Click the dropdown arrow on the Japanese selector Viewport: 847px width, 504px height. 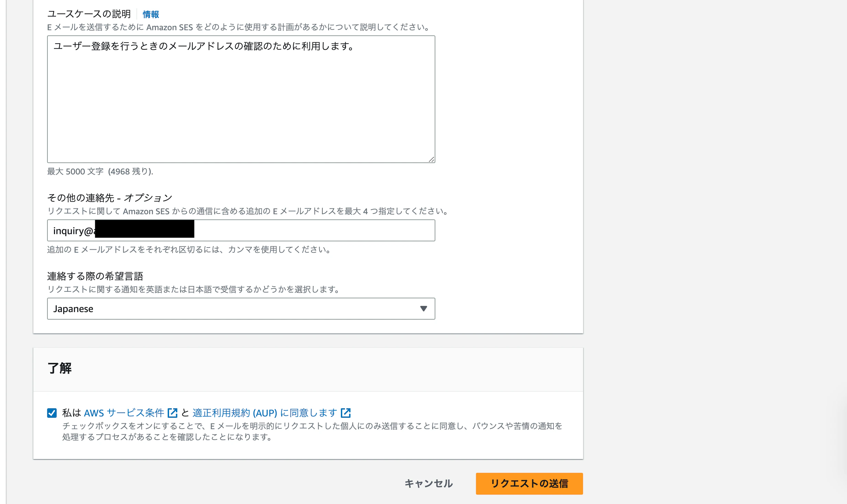pos(424,309)
